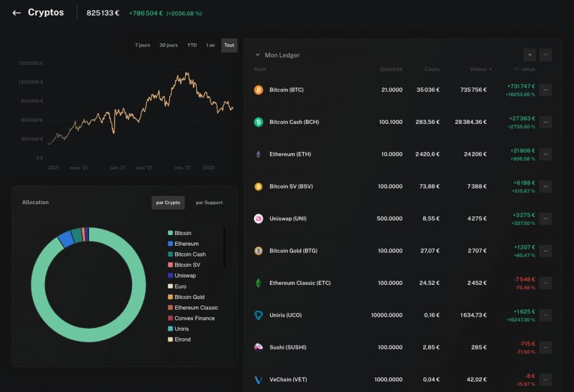Switch chart range to 7 jours
The height and width of the screenshot is (392, 574).
pos(141,45)
